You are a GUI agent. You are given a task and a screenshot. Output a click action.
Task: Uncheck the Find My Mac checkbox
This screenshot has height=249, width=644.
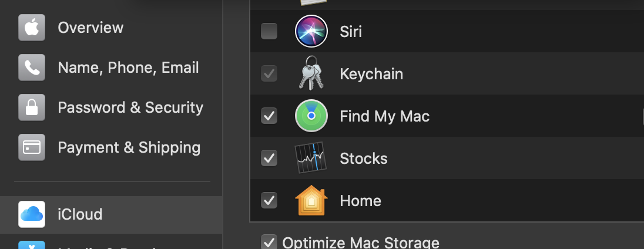coord(269,116)
